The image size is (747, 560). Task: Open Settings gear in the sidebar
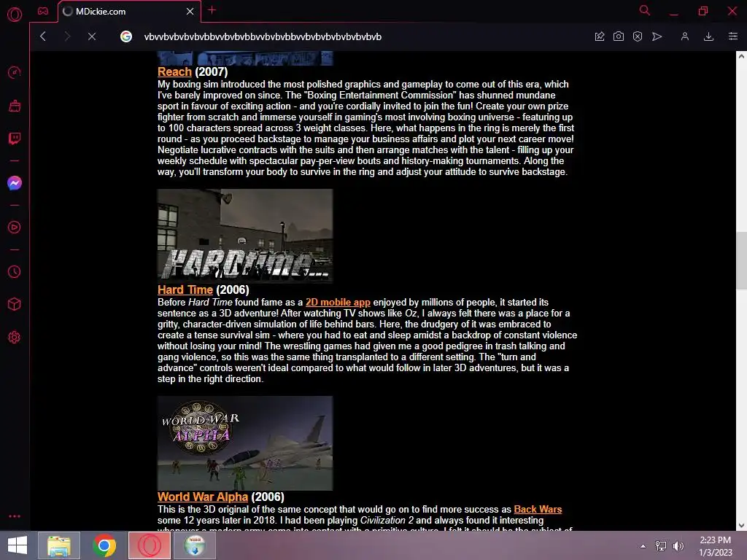tap(15, 337)
